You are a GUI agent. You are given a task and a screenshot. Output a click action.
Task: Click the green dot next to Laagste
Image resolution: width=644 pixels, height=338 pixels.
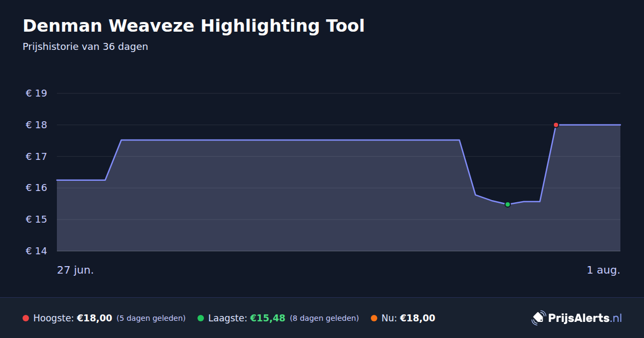201,318
